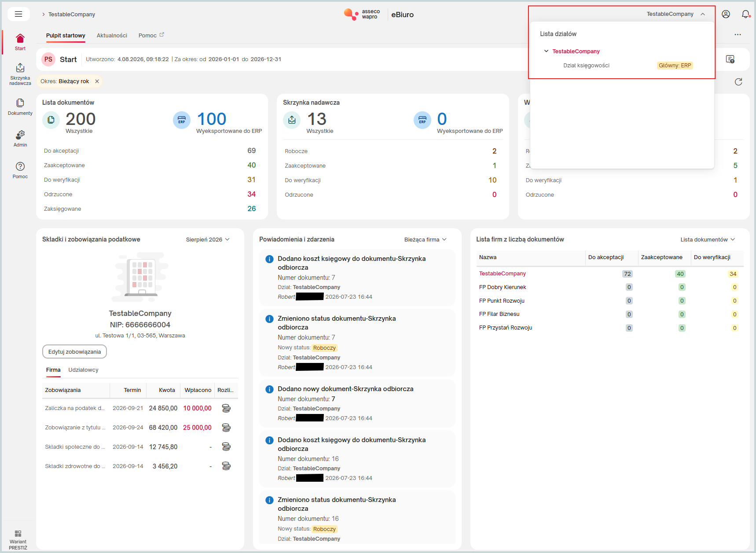This screenshot has height=553, width=756.
Task: Open FP Filar Biznesu in firm list
Action: tap(499, 314)
